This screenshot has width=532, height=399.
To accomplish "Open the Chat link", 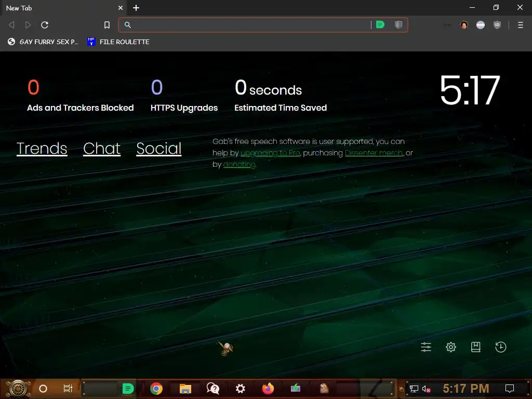I will pyautogui.click(x=102, y=149).
